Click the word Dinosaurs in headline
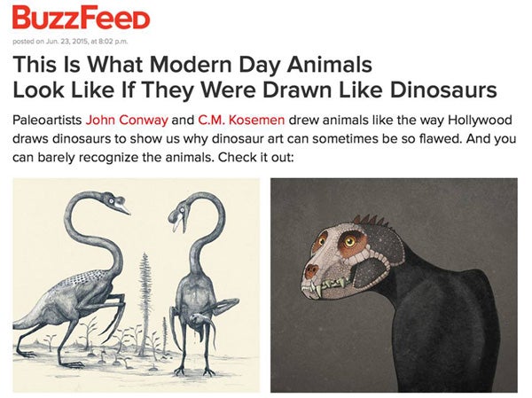This screenshot has height=398, width=532. coord(443,90)
